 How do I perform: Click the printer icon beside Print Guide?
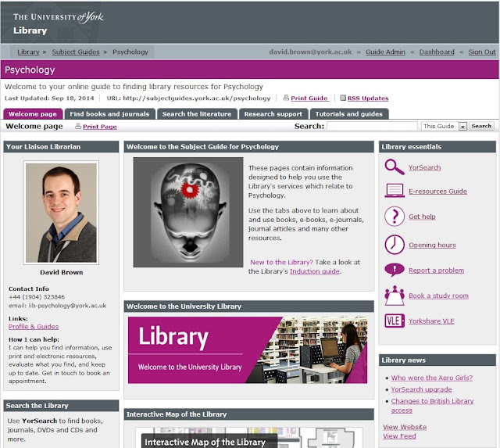pyautogui.click(x=286, y=98)
